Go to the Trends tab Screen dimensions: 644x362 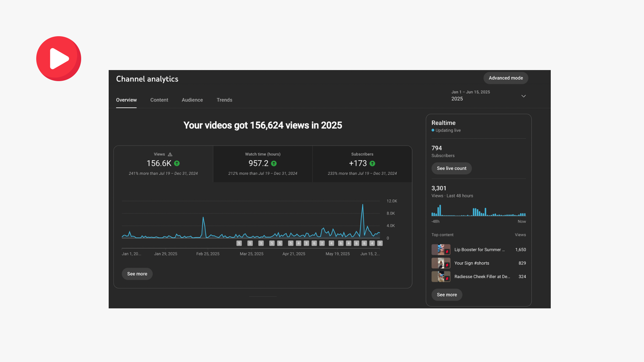(224, 100)
